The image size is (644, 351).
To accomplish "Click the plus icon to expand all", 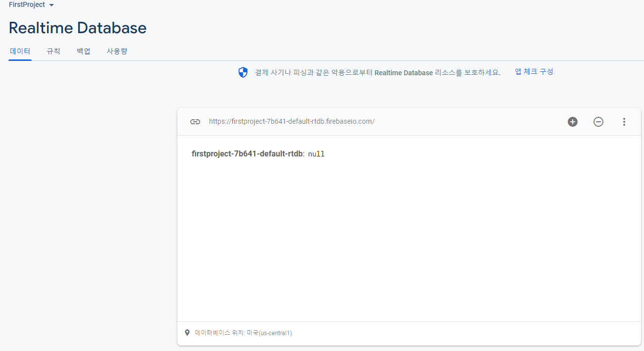I will point(573,122).
